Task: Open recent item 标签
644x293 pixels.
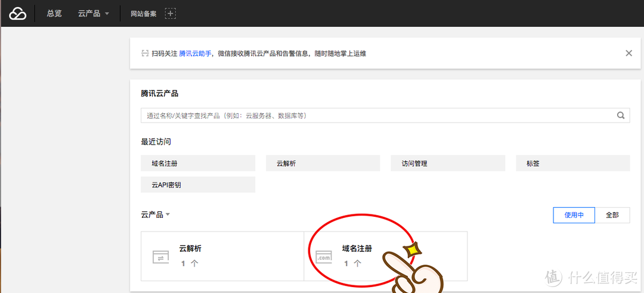Action: pyautogui.click(x=573, y=163)
